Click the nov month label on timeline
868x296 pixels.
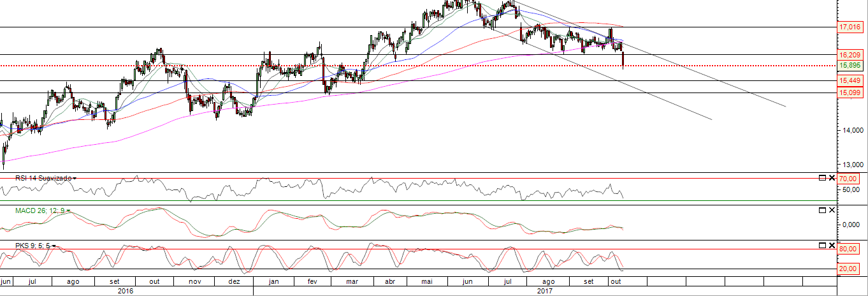pyautogui.click(x=195, y=281)
